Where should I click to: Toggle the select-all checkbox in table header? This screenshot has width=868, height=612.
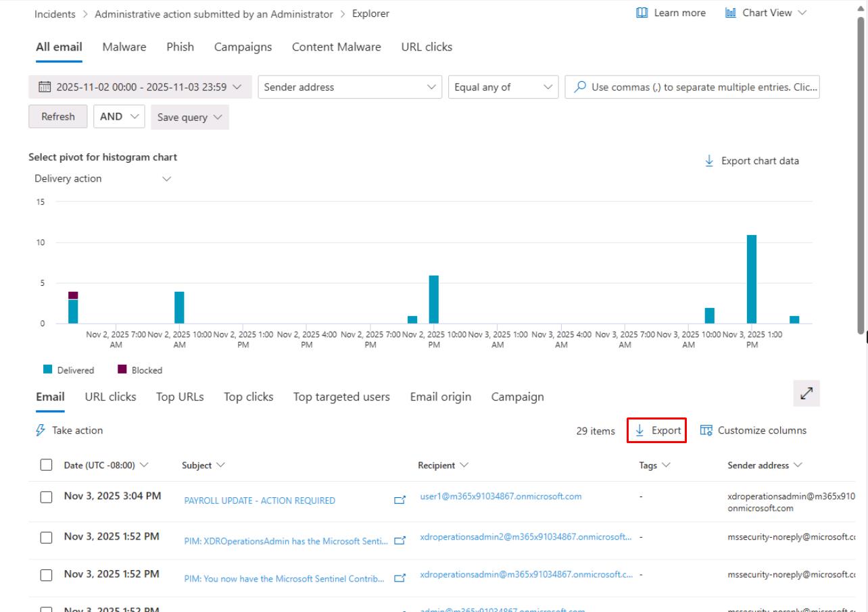pyautogui.click(x=46, y=465)
